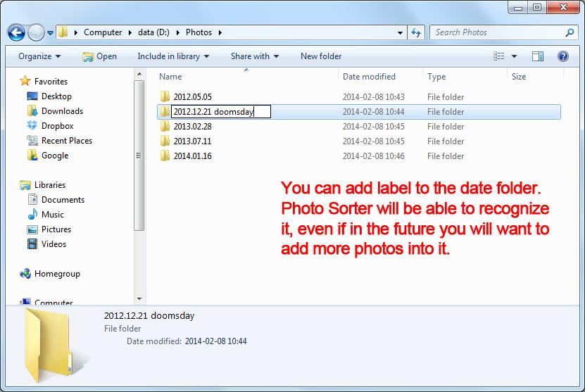Image resolution: width=585 pixels, height=392 pixels.
Task: Click the navigation pane scrollbar thumb
Action: click(139, 156)
